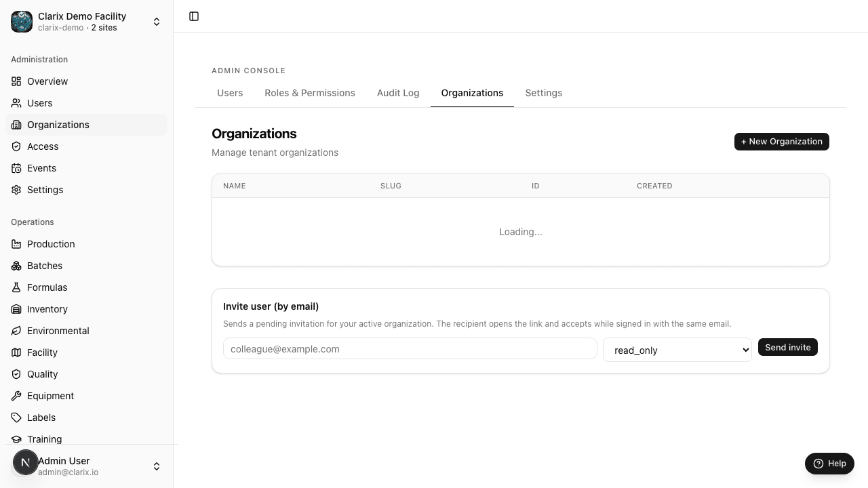Screen dimensions: 868x488
Task: Click the admin@clarix.io email text
Action: (x=68, y=472)
